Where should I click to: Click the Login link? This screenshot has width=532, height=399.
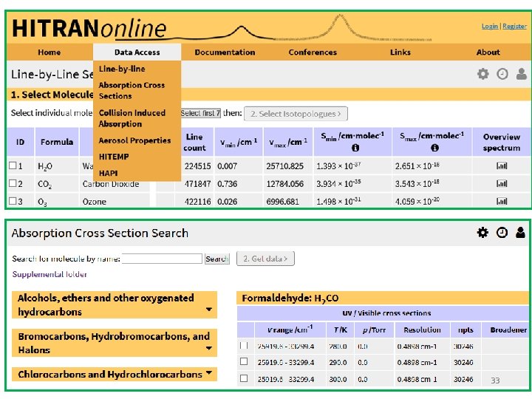pyautogui.click(x=490, y=26)
